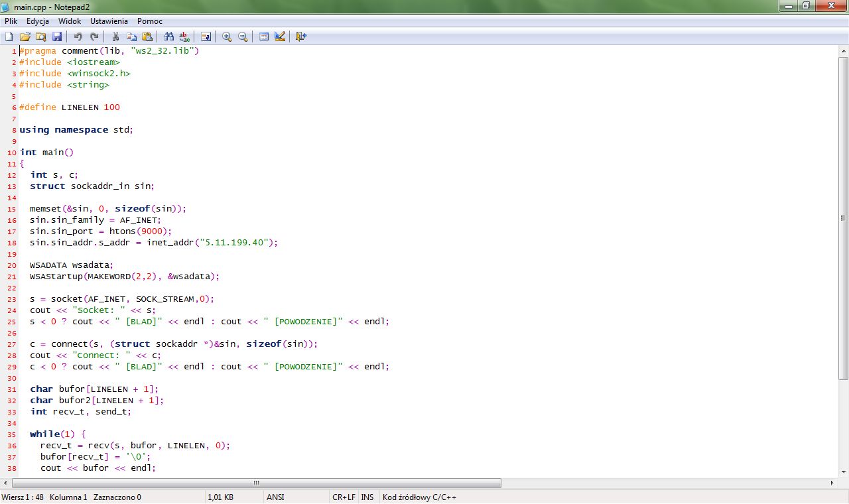Screen dimensions: 849x504
Task: Exit Notepad2 via the door icon
Action: click(x=300, y=36)
